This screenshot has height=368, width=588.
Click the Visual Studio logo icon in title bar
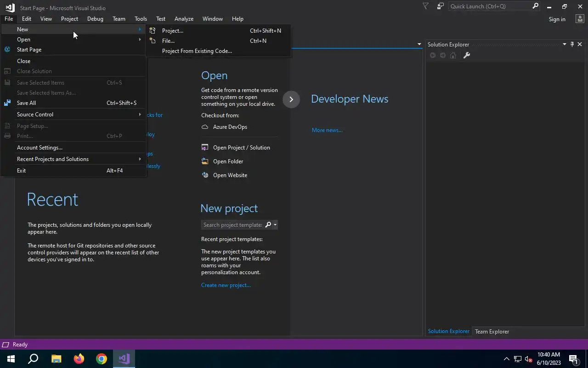(x=10, y=7)
